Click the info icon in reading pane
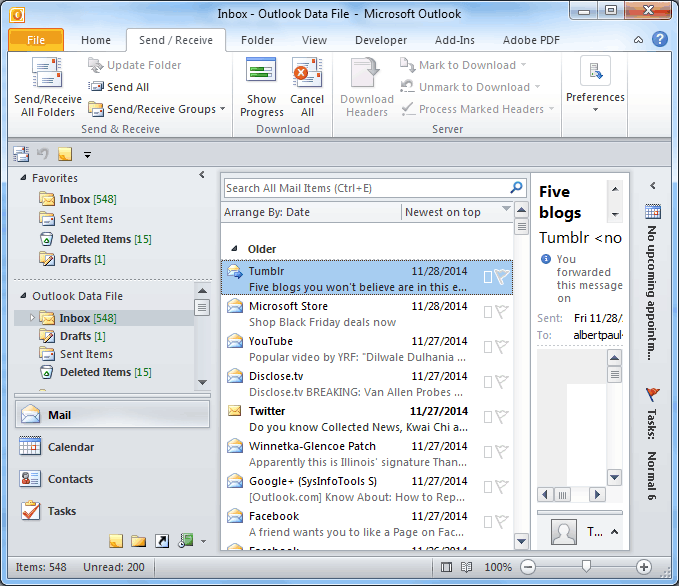This screenshot has height=586, width=679. click(546, 259)
